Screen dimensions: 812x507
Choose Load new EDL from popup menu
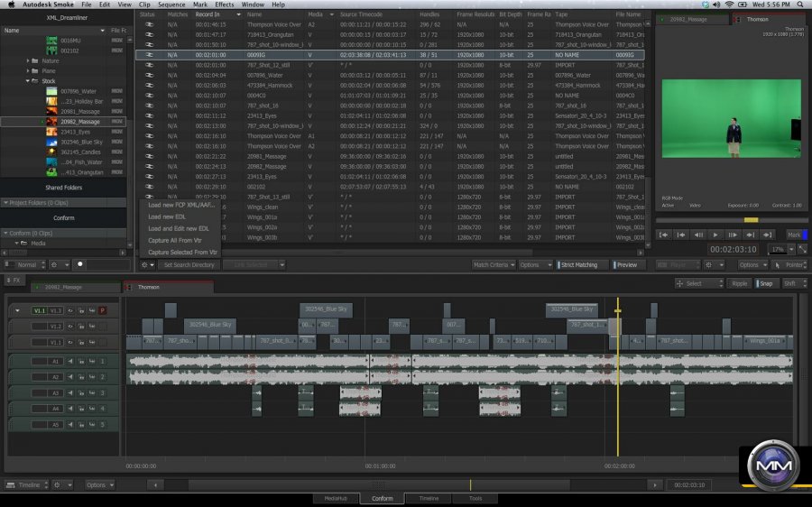pos(166,217)
